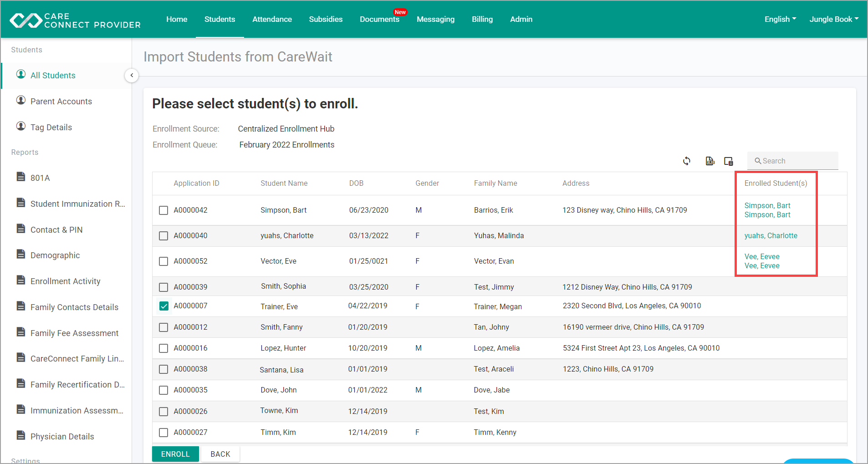Image resolution: width=868 pixels, height=464 pixels.
Task: Click the Student Immunization report icon
Action: point(21,203)
